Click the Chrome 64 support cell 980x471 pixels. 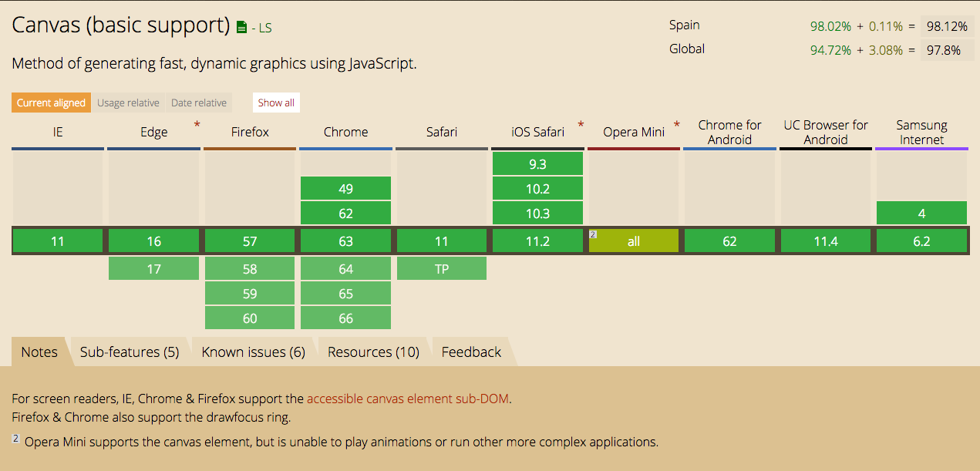tap(345, 269)
